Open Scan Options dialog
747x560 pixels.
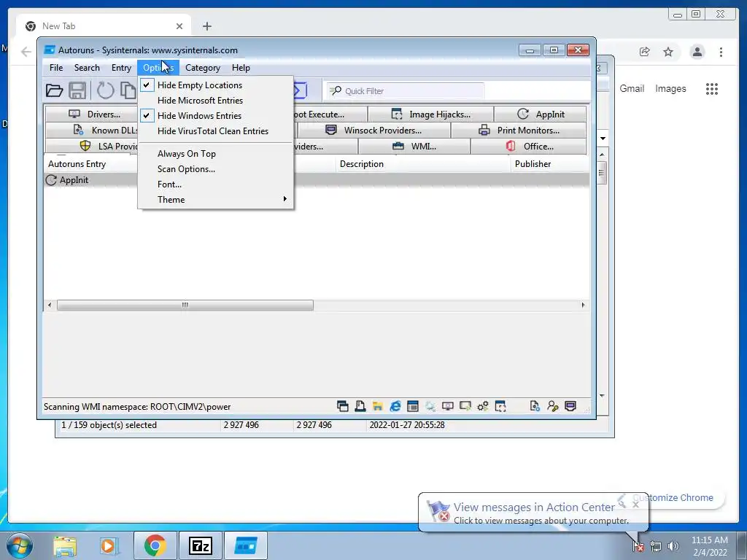(x=215, y=169)
